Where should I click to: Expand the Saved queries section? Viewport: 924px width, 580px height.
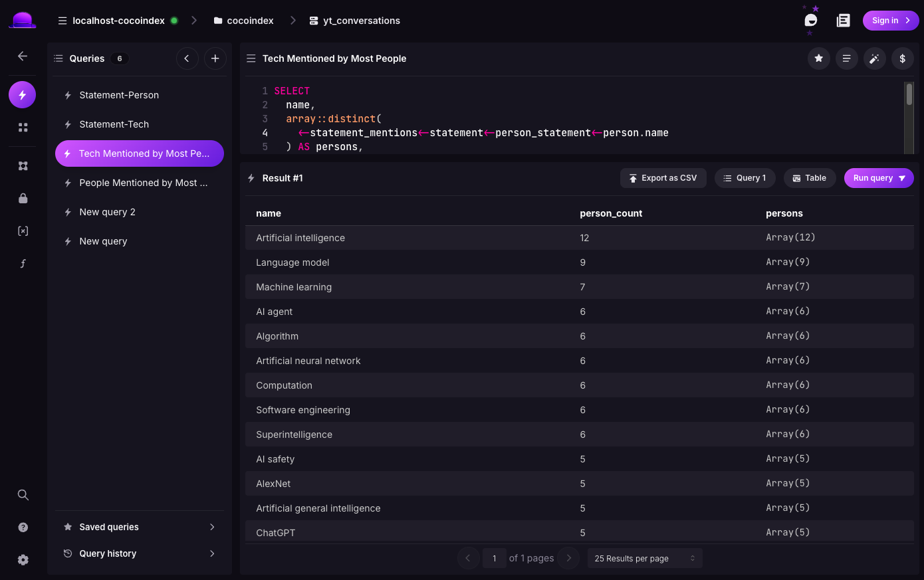(x=140, y=527)
